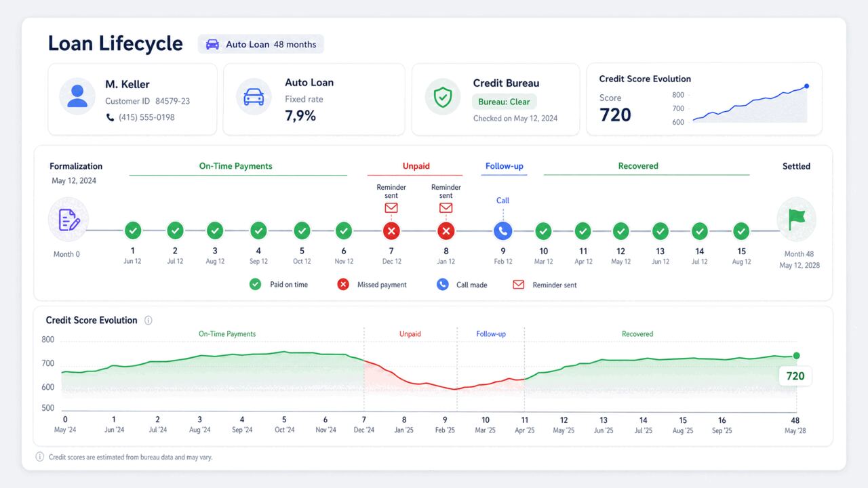Click the info icon next to Credit Score Evolution
The image size is (868, 488).
(x=149, y=321)
